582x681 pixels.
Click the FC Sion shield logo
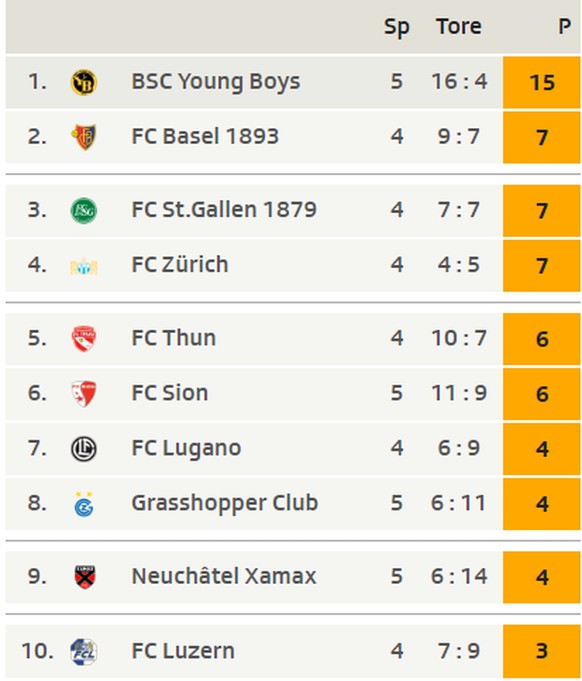[x=83, y=393]
